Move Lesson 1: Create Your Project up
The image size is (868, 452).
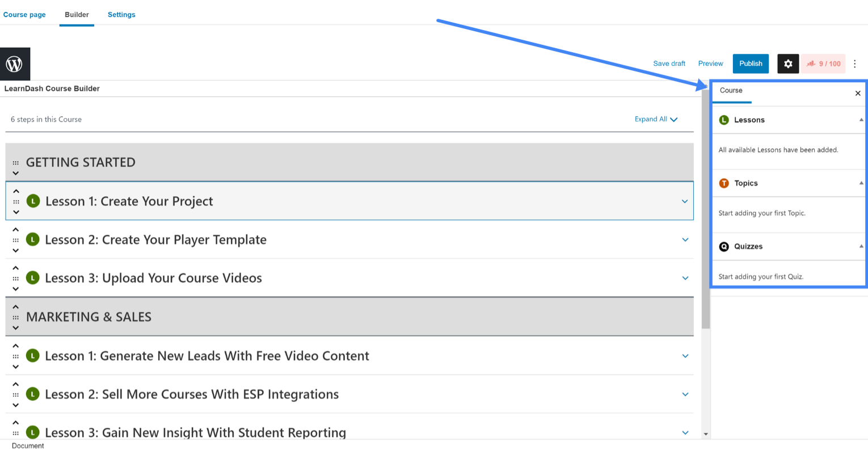coord(16,192)
